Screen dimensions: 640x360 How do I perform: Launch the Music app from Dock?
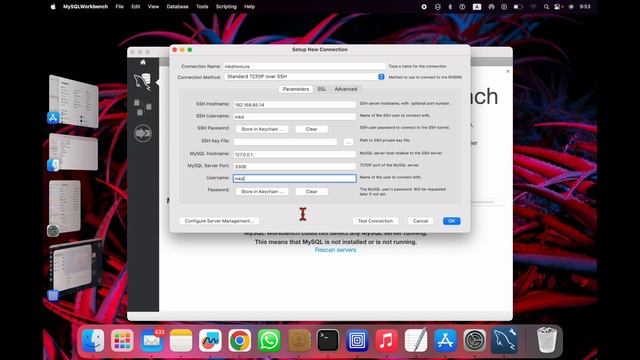[x=387, y=340]
